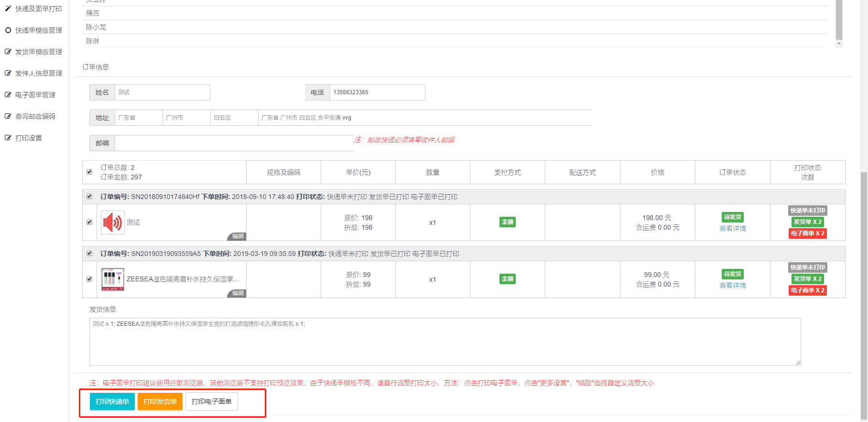Click the 打印电子面单 button

click(212, 401)
